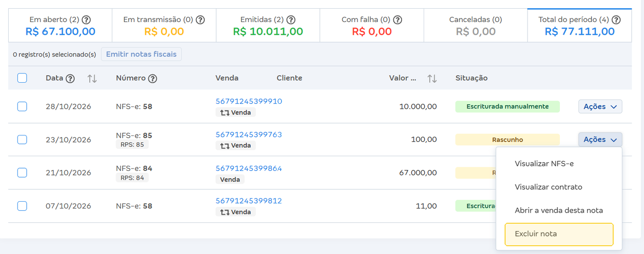Click recurring Venda tag under 56791245399812
Viewport: 644px width, 254px height.
pyautogui.click(x=236, y=212)
